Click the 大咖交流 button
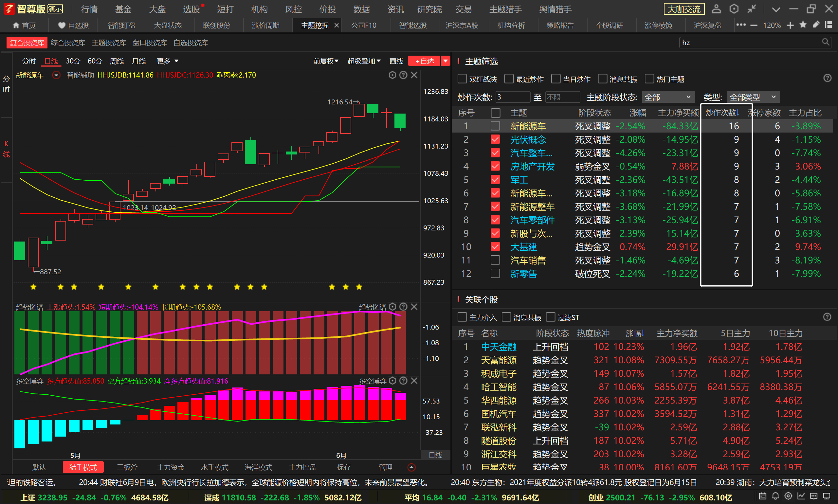This screenshot has width=838, height=504. click(684, 9)
